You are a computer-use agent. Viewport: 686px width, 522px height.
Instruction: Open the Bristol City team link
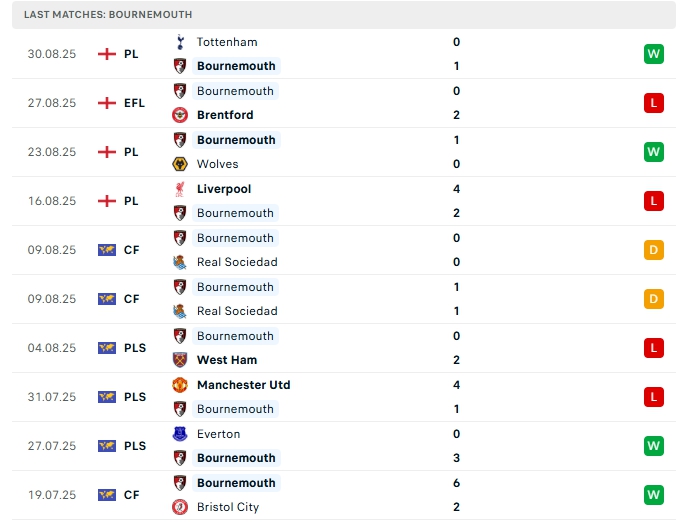click(x=228, y=507)
